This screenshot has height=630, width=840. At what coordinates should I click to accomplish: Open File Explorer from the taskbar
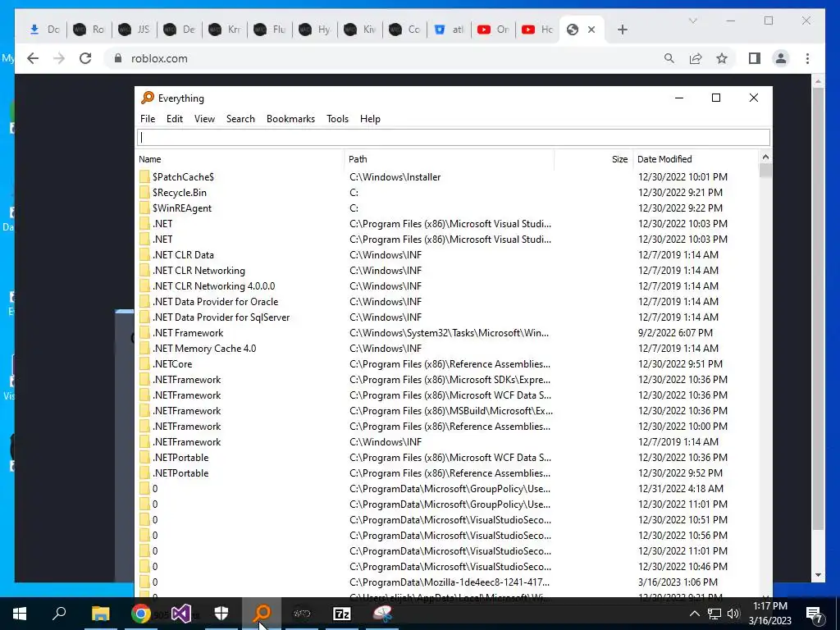(100, 614)
